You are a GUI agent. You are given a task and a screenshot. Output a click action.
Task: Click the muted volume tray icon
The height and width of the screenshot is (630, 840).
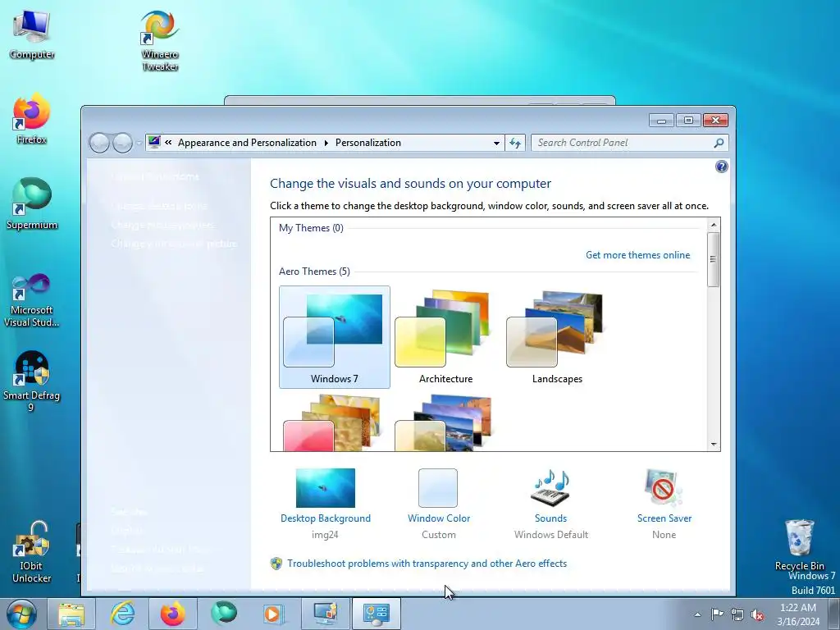click(757, 614)
